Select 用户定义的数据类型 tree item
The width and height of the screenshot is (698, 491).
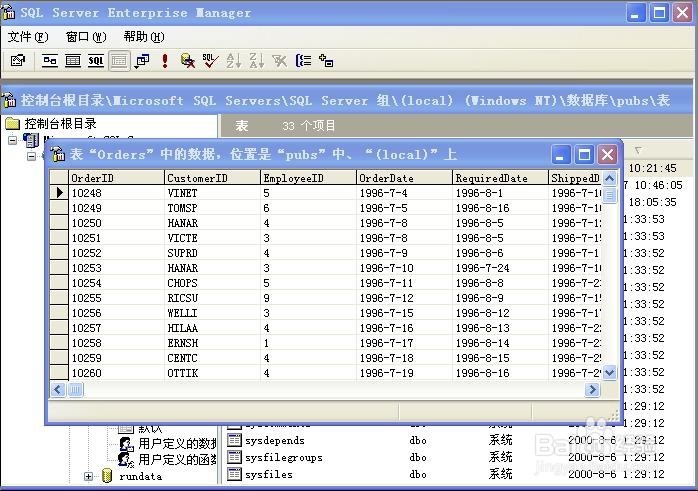click(177, 443)
